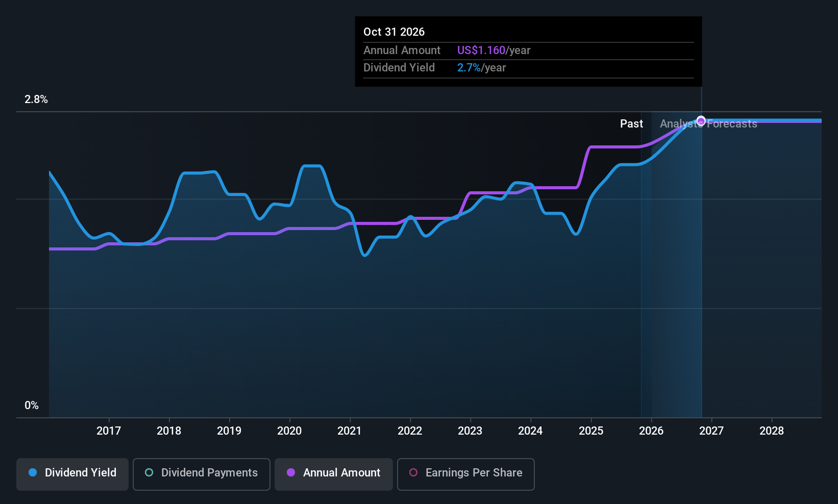The width and height of the screenshot is (838, 504).
Task: Click the purple Annual Amount legend dot
Action: click(x=291, y=472)
